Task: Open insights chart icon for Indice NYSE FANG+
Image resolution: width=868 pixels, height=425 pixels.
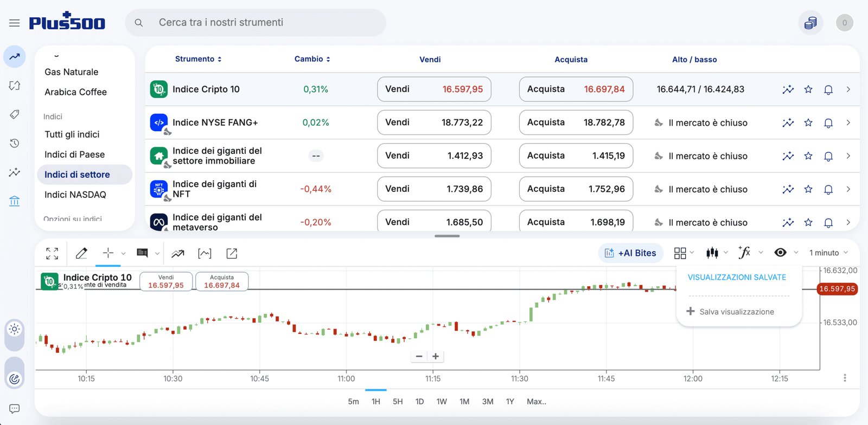Action: click(788, 123)
